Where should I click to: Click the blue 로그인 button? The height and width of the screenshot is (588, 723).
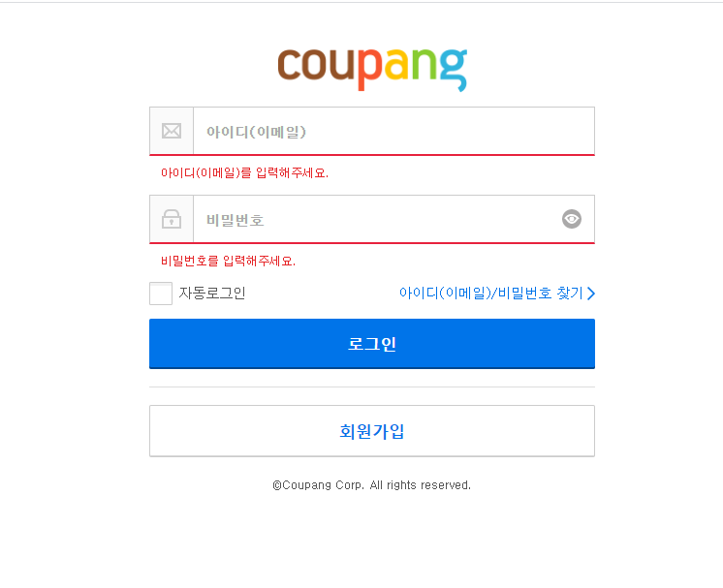pos(372,344)
